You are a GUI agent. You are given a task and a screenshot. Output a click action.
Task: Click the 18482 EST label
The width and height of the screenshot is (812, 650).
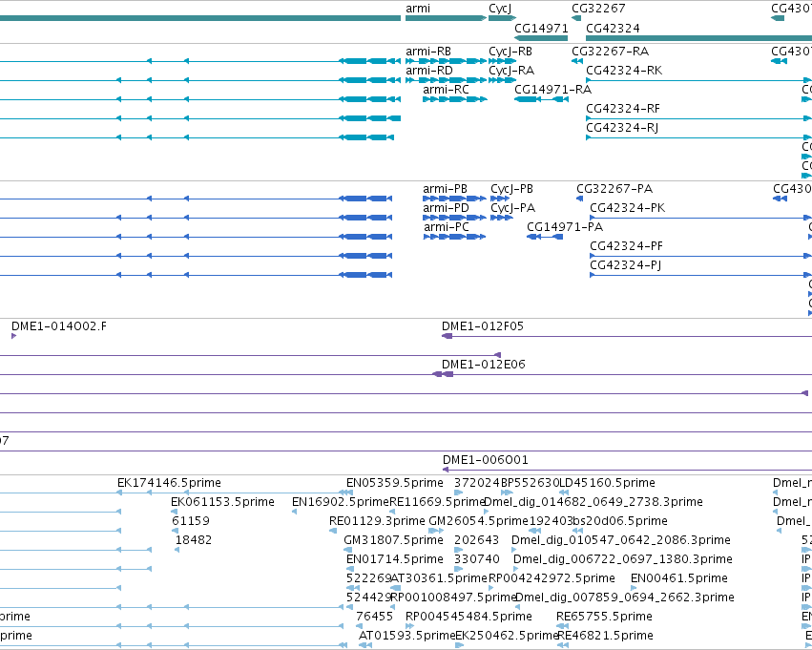tap(193, 541)
